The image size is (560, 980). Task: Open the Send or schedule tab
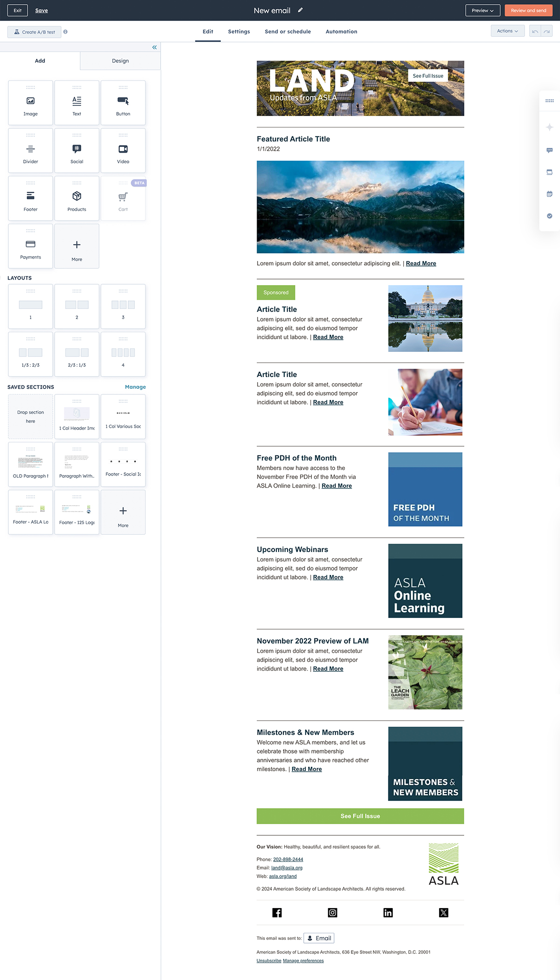[x=288, y=32]
